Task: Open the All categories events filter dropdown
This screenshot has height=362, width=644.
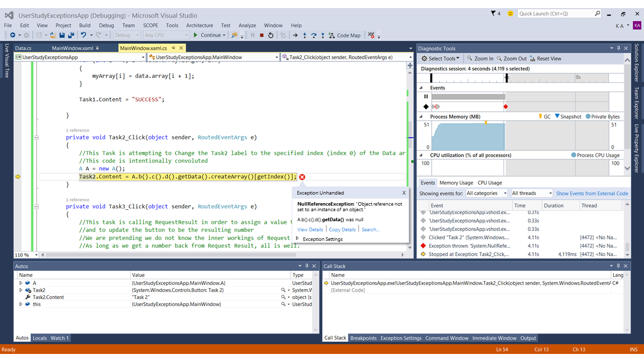Action: [x=487, y=193]
